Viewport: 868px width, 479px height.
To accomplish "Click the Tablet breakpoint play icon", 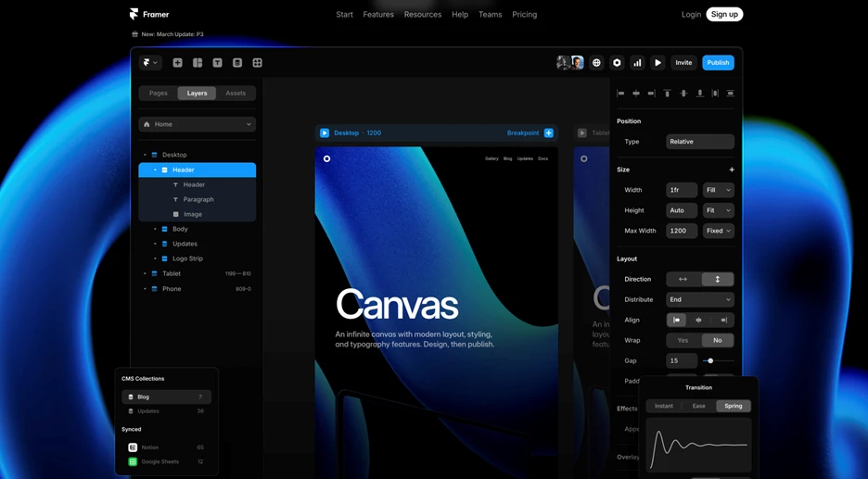I will (x=581, y=132).
